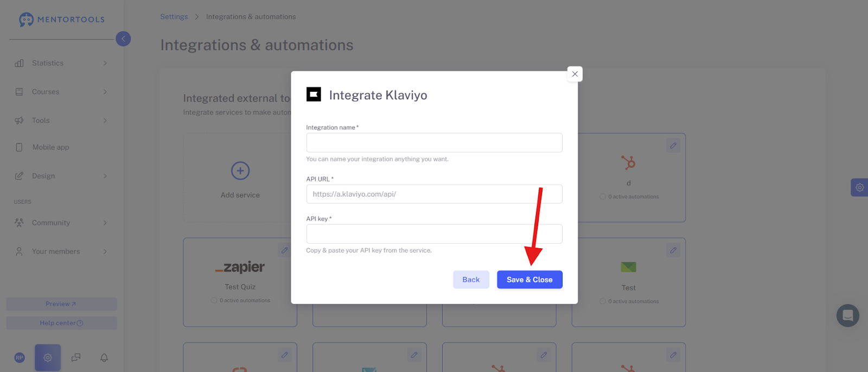The width and height of the screenshot is (868, 372).
Task: Click the Tools megaphone icon
Action: (x=19, y=121)
